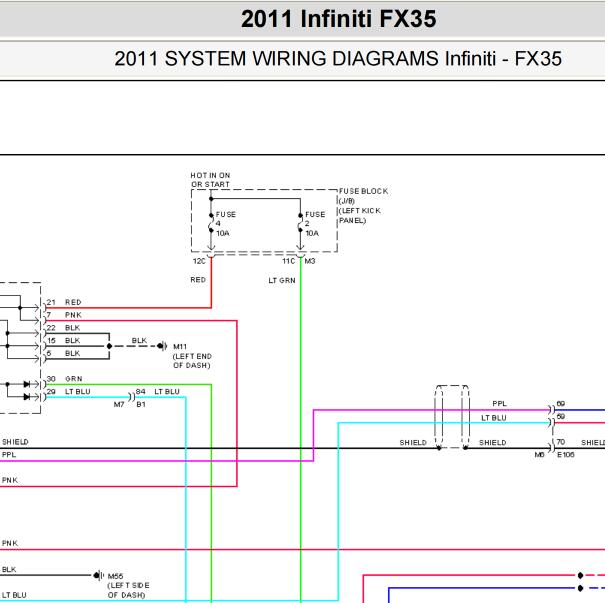Click the "FUSE 2 10A" label
The width and height of the screenshot is (605, 603).
(x=315, y=224)
